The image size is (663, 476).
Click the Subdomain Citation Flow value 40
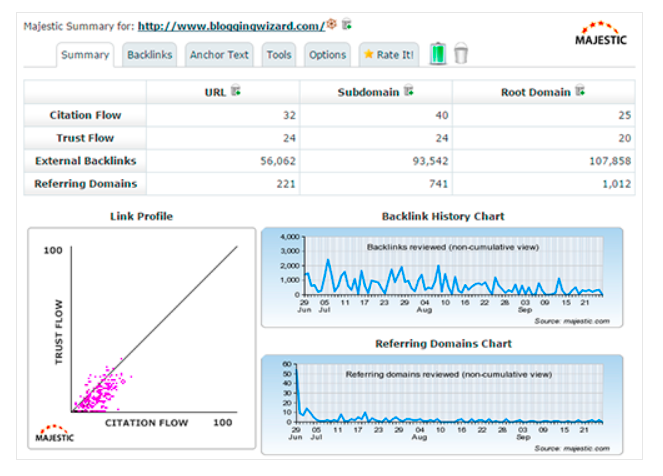coord(442,115)
